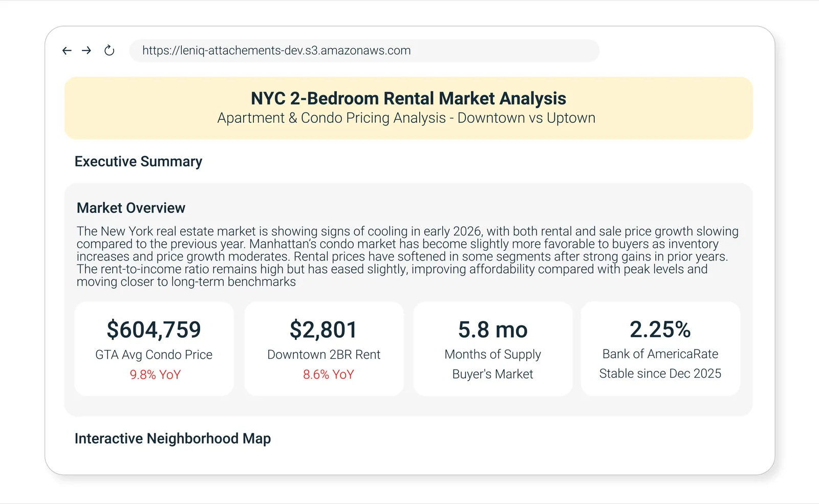
Task: Focus the URL address bar
Action: [363, 51]
